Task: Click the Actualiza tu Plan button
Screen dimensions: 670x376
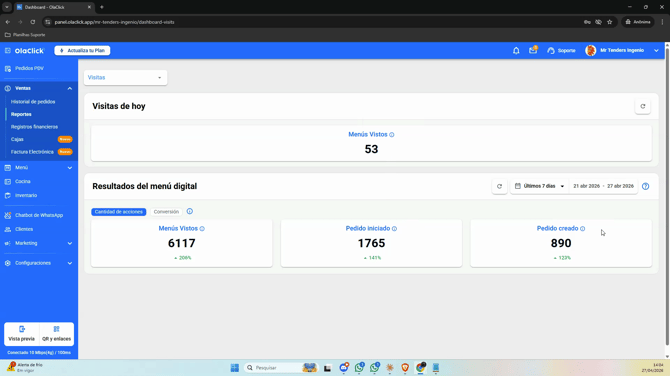Action: 82,50
